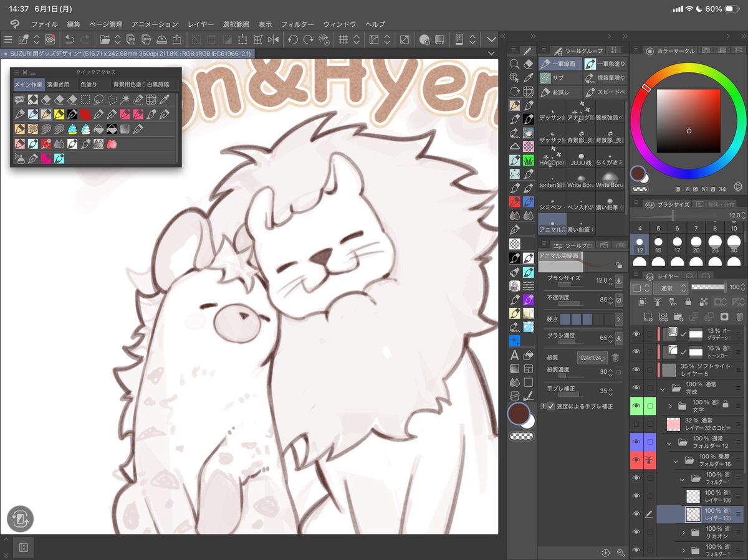
Task: Expand the 文字 folder
Action: click(x=671, y=406)
